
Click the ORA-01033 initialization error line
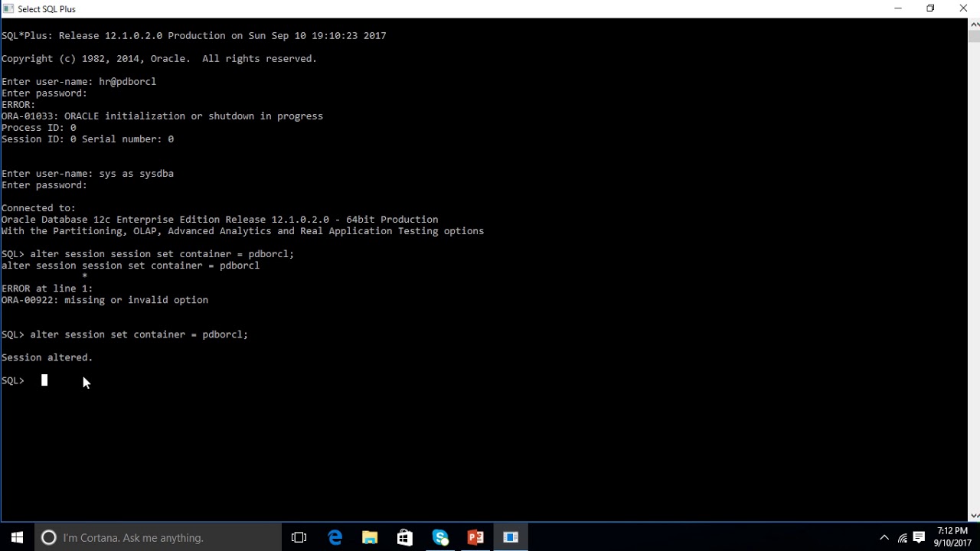[162, 116]
